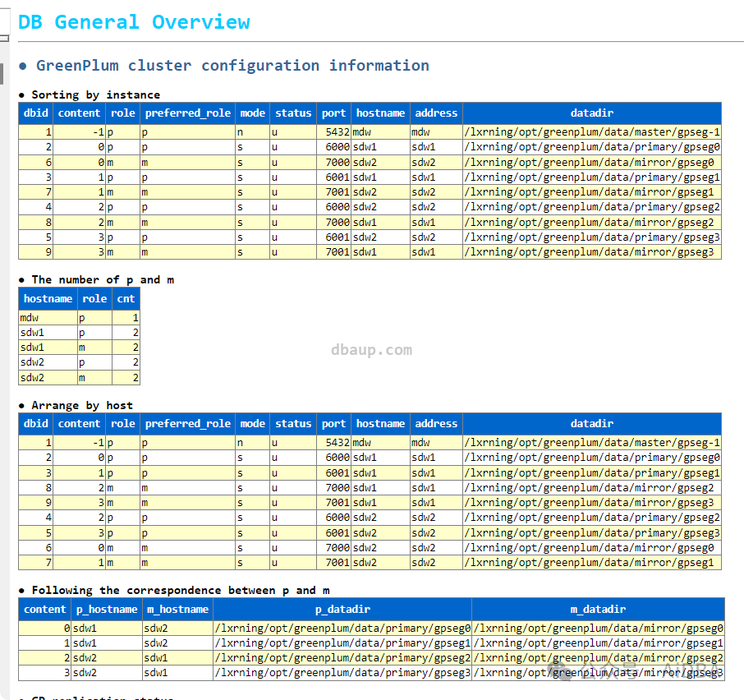This screenshot has height=700, width=744.
Task: Click the 'p_hostname' column header
Action: tap(107, 610)
